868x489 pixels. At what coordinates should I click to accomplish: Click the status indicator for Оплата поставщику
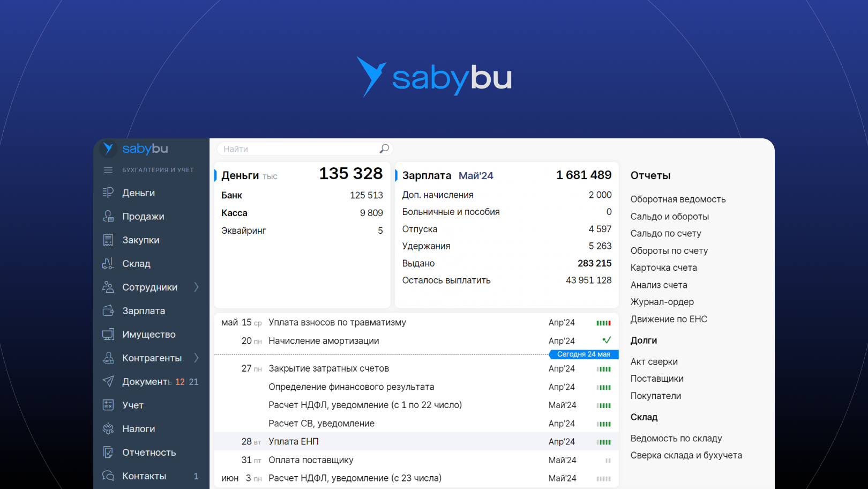pyautogui.click(x=608, y=461)
